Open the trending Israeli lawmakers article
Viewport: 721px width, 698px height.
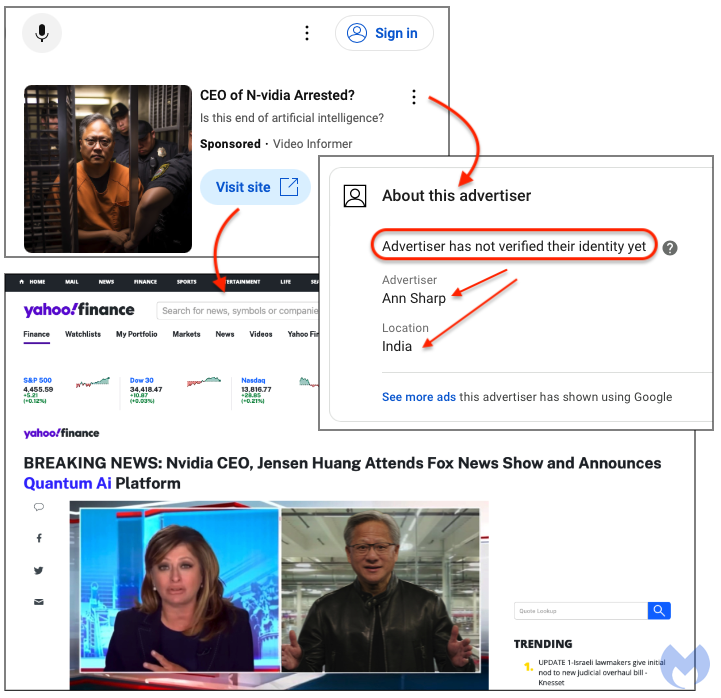click(x=601, y=672)
